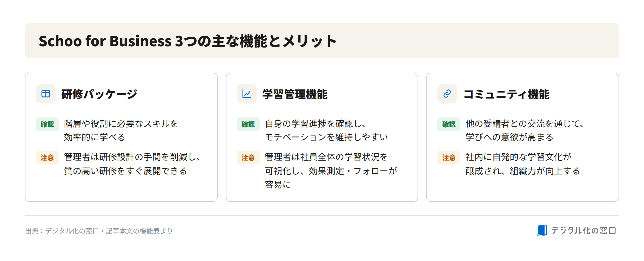
Task: Click the orange 注意 badge in 学習管理機能 card
Action: click(248, 158)
